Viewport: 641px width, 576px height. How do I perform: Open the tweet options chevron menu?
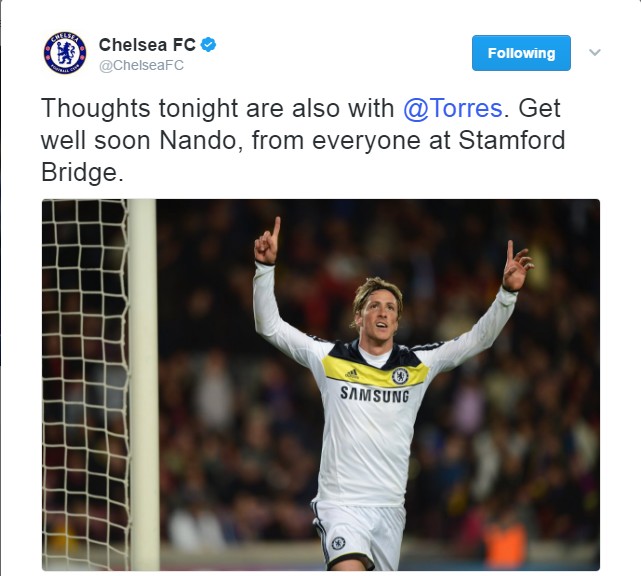tap(595, 52)
